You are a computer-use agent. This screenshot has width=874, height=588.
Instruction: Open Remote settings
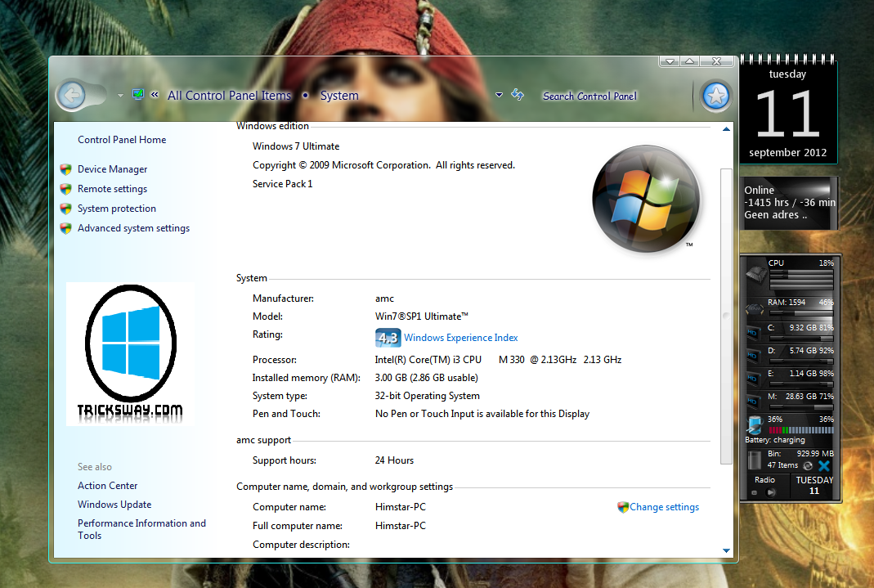point(112,189)
